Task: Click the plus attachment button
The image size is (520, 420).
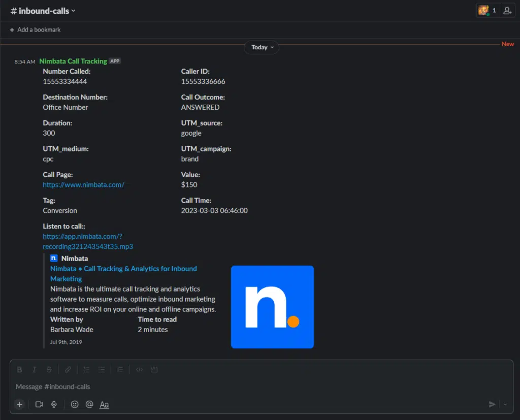Action: [x=19, y=404]
